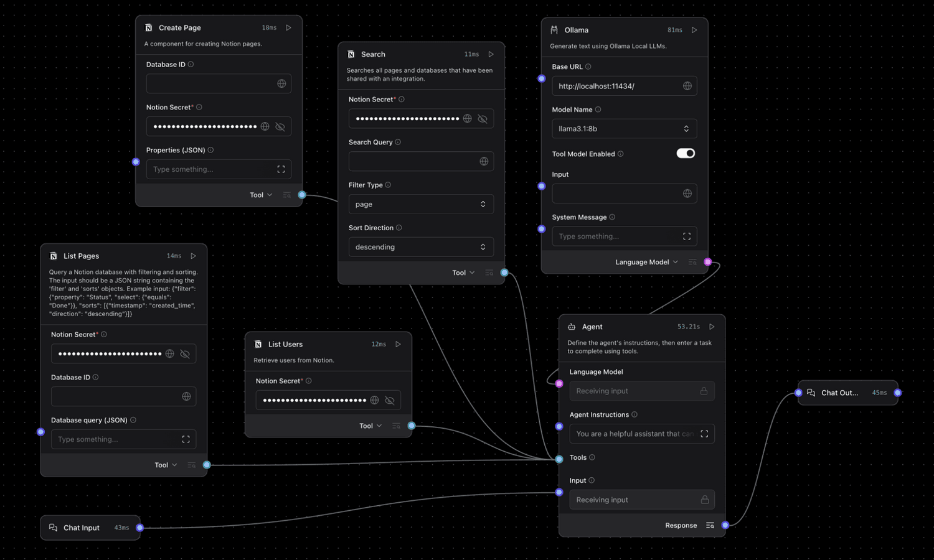Screen dimensions: 934x560
Task: Click the Agent Instructions text field
Action: coord(642,434)
